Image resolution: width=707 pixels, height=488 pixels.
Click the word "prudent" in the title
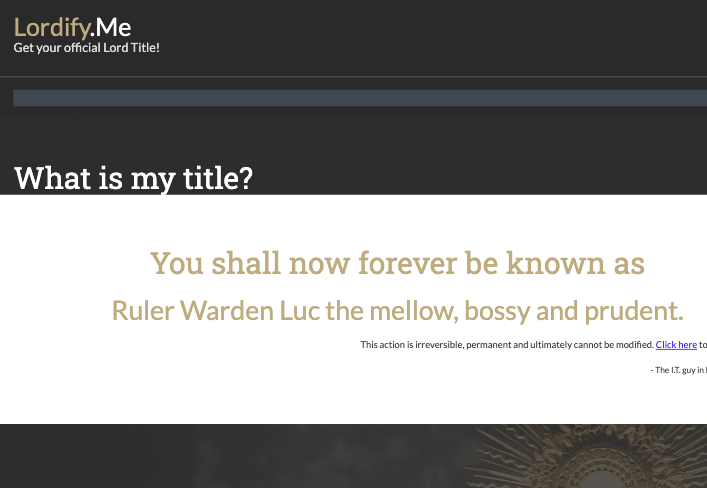point(636,311)
